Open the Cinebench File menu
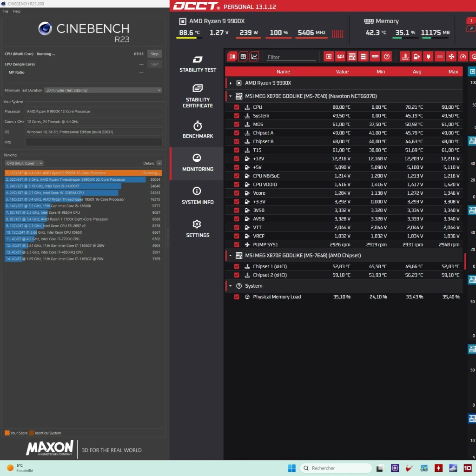476x476 pixels. pos(6,11)
